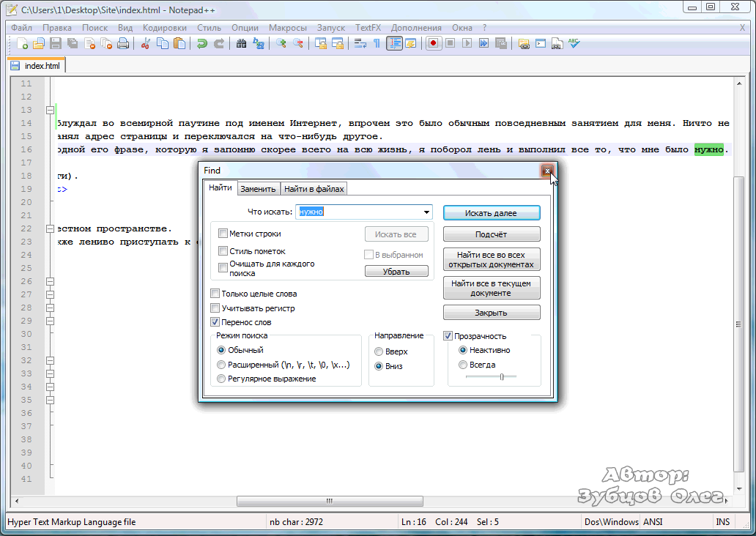Viewport: 756px width, 536px height.
Task: Enable the Метки строки checkbox
Action: click(223, 234)
